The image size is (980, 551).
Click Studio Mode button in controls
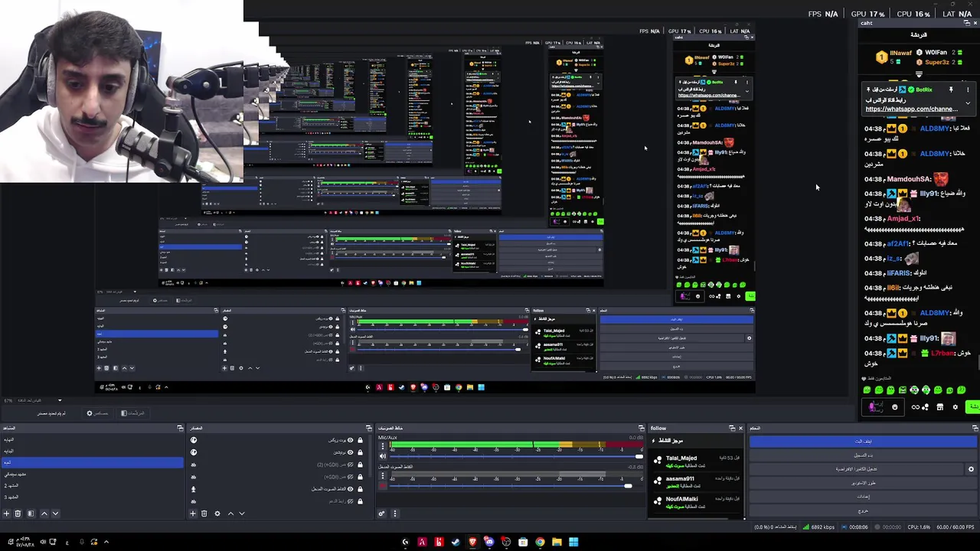(x=863, y=483)
